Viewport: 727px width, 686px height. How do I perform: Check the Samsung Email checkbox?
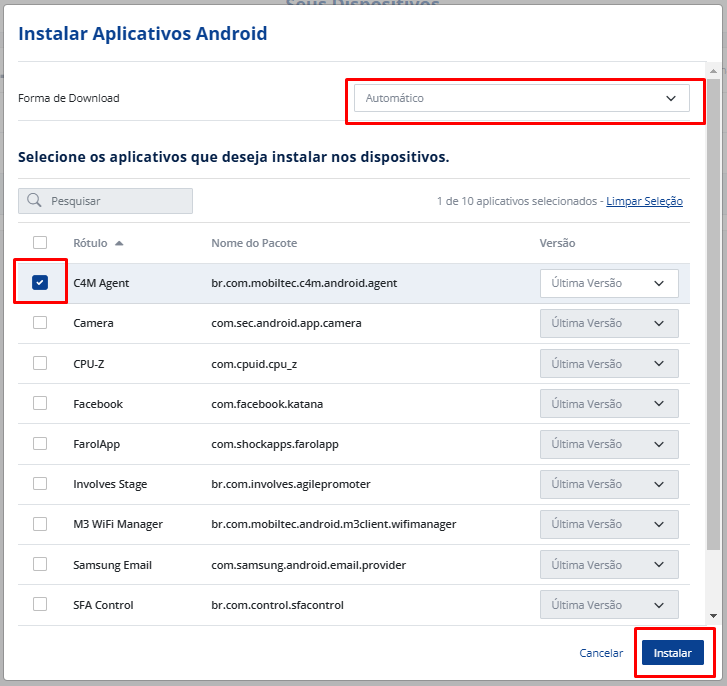40,564
